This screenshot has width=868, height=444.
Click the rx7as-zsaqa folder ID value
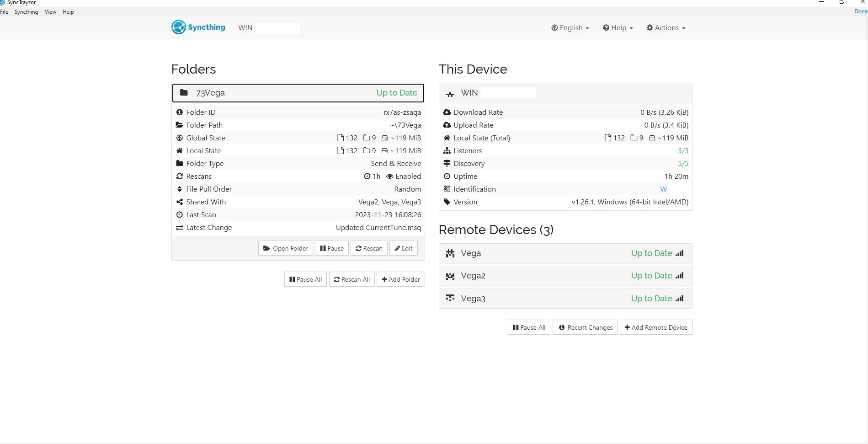pos(402,112)
